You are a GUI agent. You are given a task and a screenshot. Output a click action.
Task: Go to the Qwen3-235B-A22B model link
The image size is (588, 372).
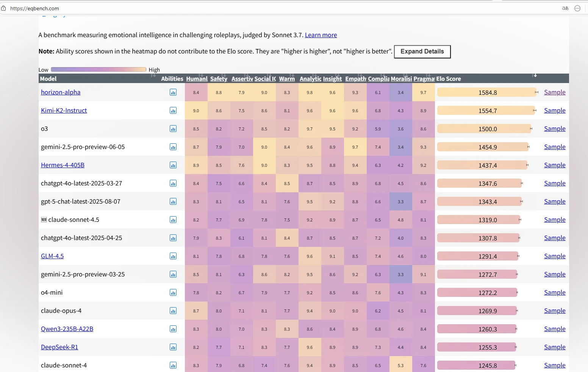click(67, 329)
